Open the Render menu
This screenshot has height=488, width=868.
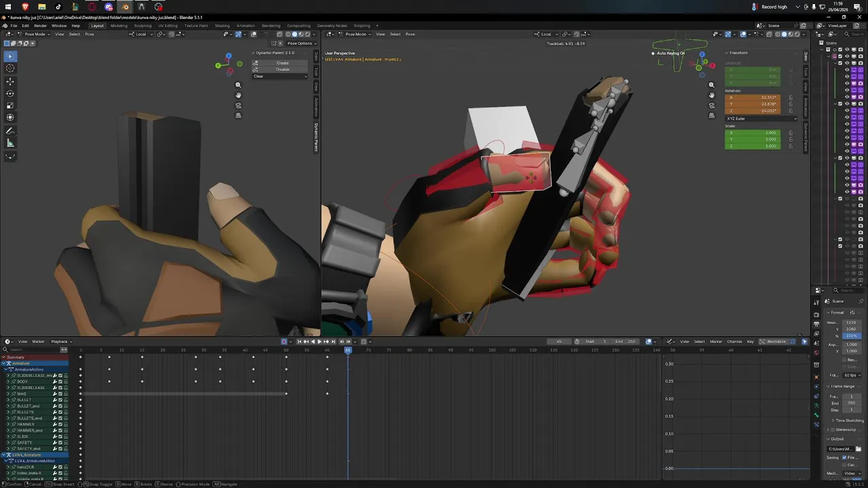tap(40, 26)
